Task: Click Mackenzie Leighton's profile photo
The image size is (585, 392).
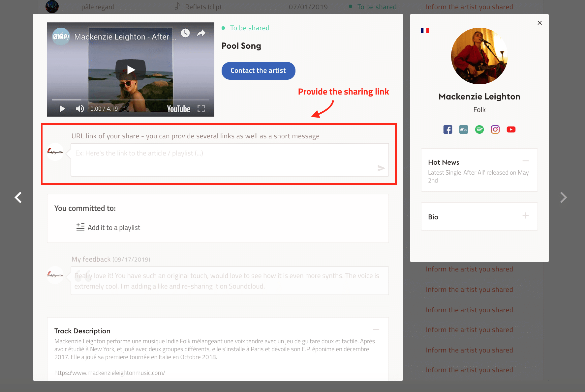Action: tap(479, 56)
